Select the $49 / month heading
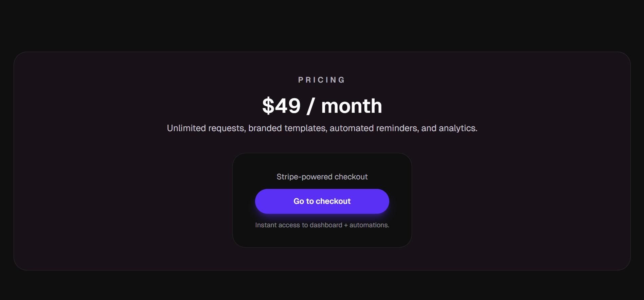This screenshot has width=644, height=300. [x=322, y=106]
